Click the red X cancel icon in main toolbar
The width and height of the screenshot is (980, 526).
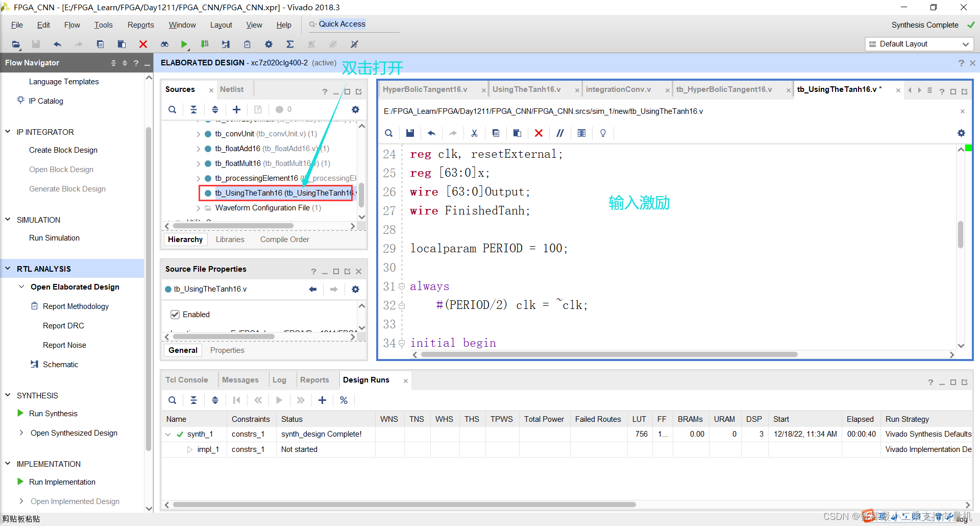[143, 44]
